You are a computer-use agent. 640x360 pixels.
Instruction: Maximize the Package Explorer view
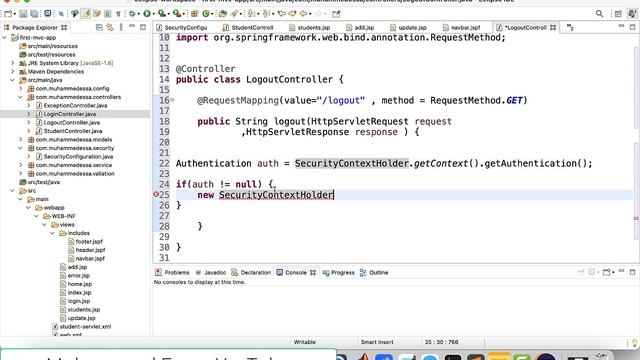pos(143,27)
